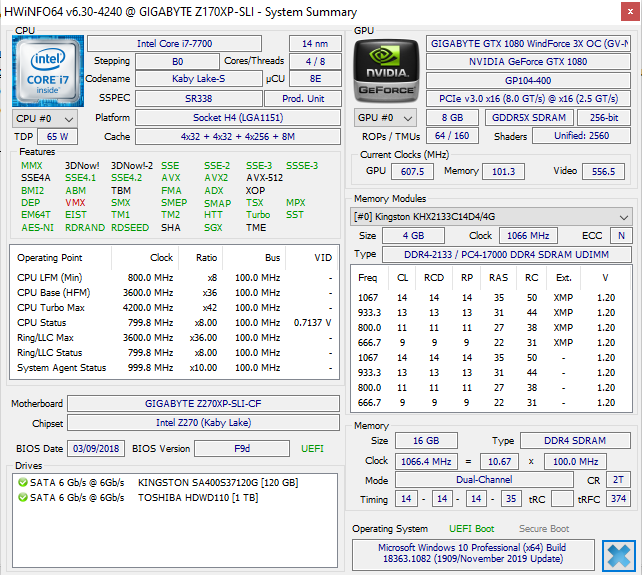
Task: Click the Dual-Channel mode field
Action: (x=484, y=480)
